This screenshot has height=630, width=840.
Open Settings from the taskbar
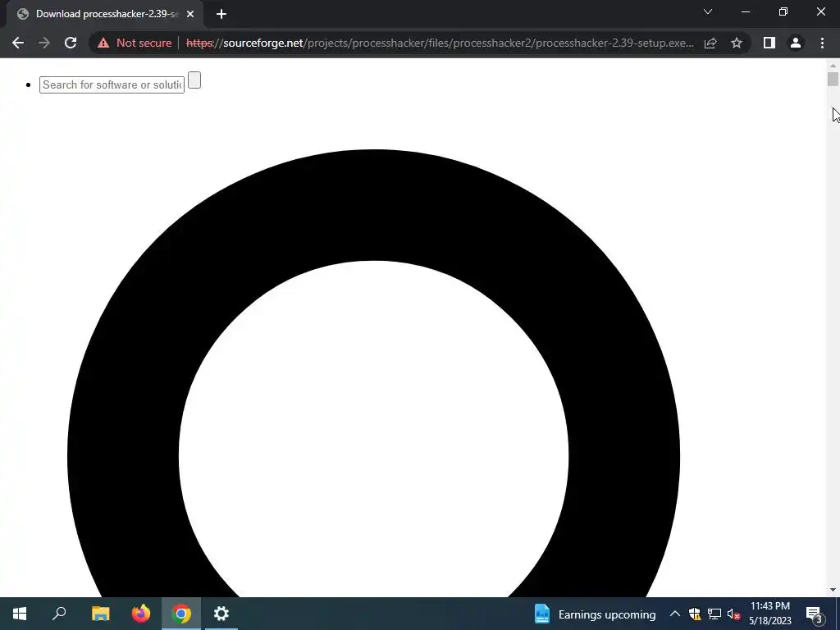(221, 614)
